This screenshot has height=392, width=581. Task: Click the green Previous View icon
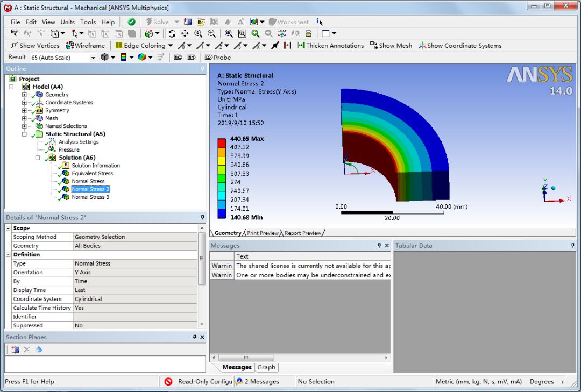coord(256,33)
